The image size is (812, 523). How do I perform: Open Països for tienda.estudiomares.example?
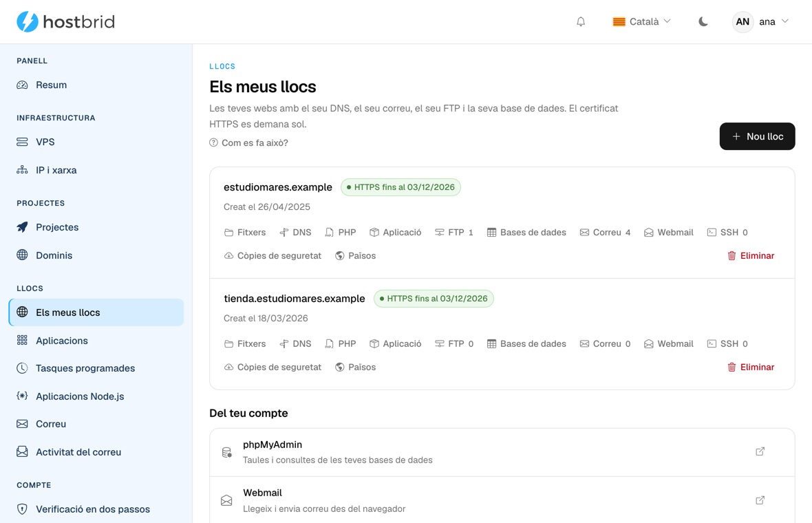click(355, 367)
